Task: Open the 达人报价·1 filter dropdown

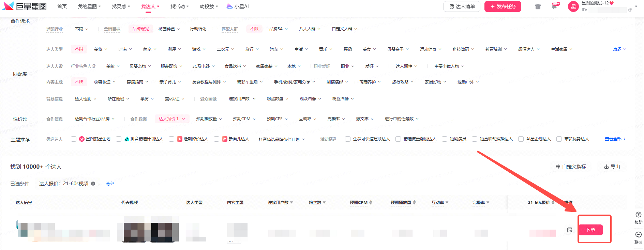Action: click(x=172, y=119)
